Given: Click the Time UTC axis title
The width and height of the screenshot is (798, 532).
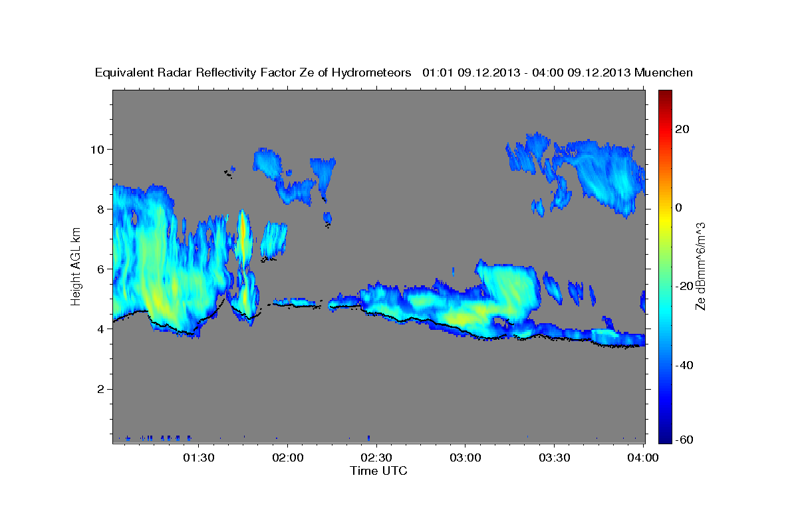Looking at the screenshot, I should (378, 471).
